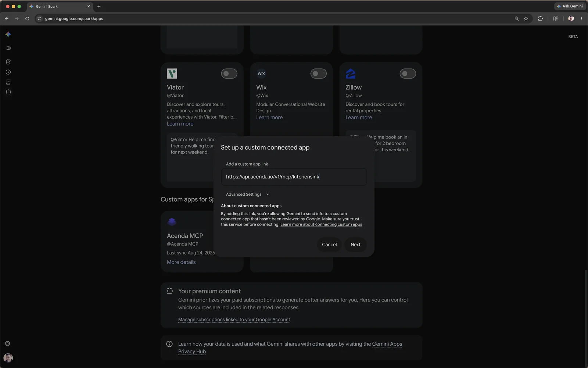Click "Last sync Aug 24, 2026" text
The image size is (588, 368).
pos(191,253)
